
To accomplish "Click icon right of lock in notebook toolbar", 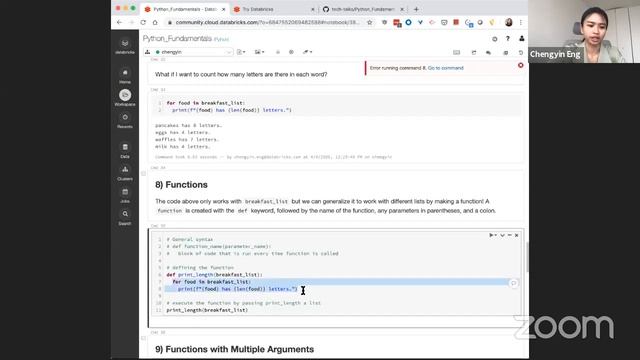I will [291, 52].
